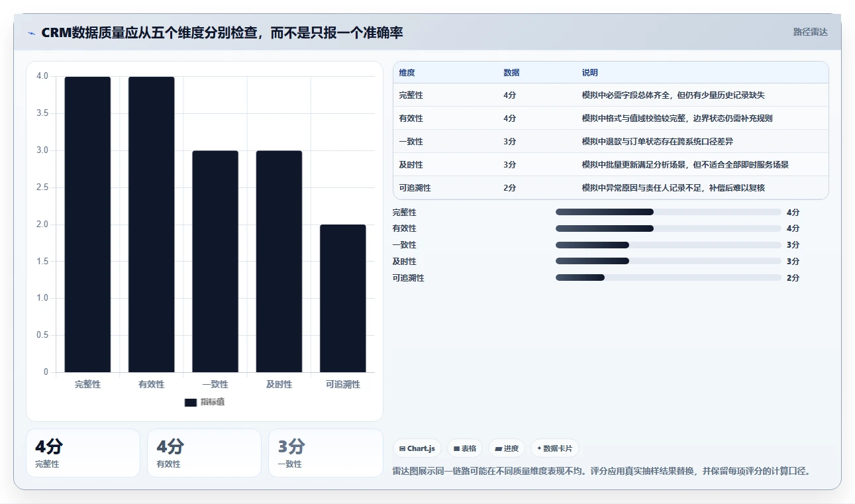Select the 表格 tag chip
Image resolution: width=855 pixels, height=504 pixels.
(x=465, y=448)
